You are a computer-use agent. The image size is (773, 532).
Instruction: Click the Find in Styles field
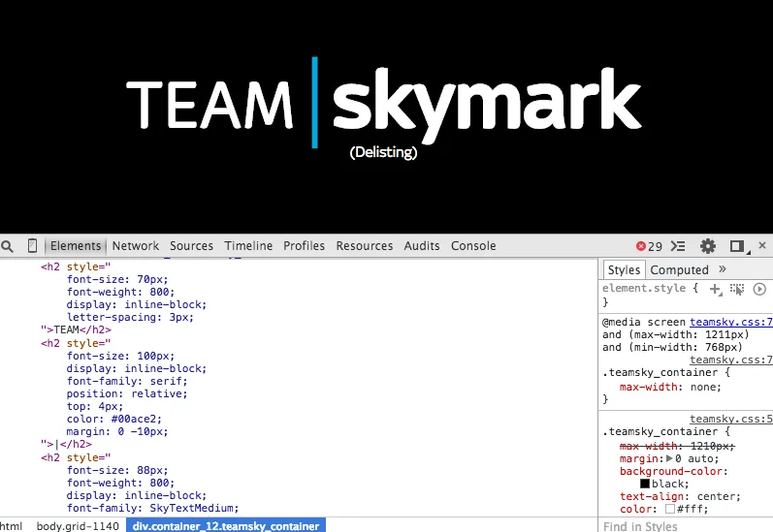(686, 526)
